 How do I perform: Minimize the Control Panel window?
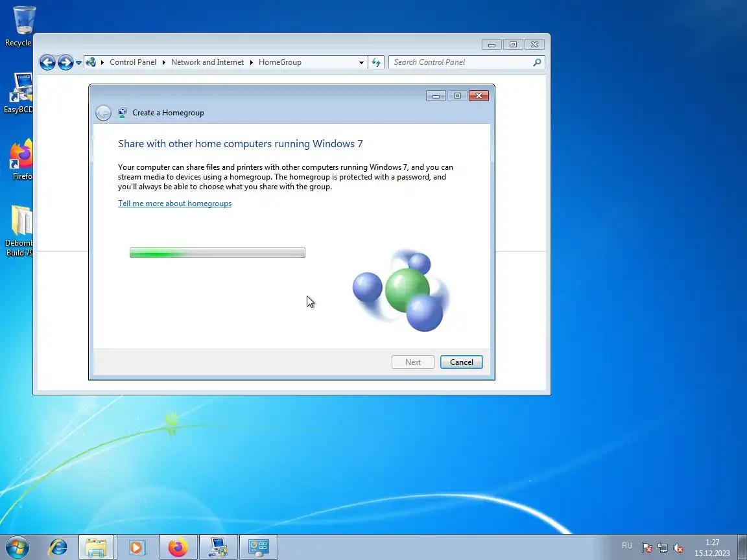click(x=492, y=44)
